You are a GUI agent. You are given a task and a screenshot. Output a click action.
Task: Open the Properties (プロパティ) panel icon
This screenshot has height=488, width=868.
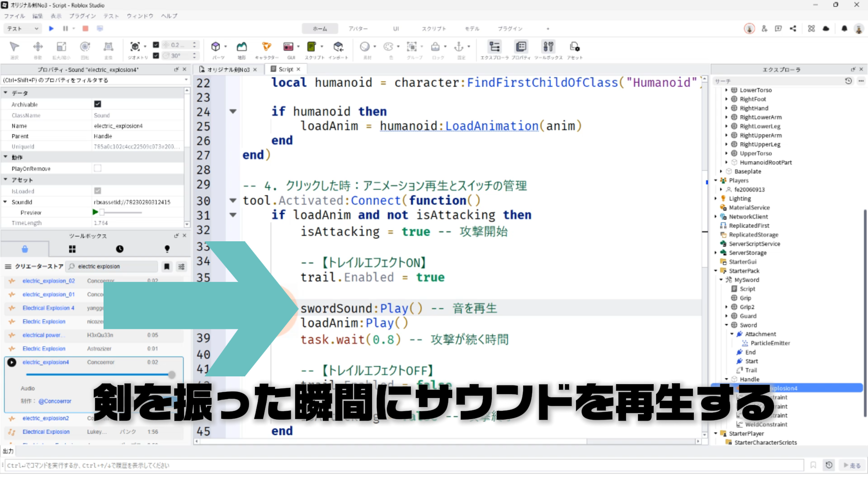click(521, 47)
